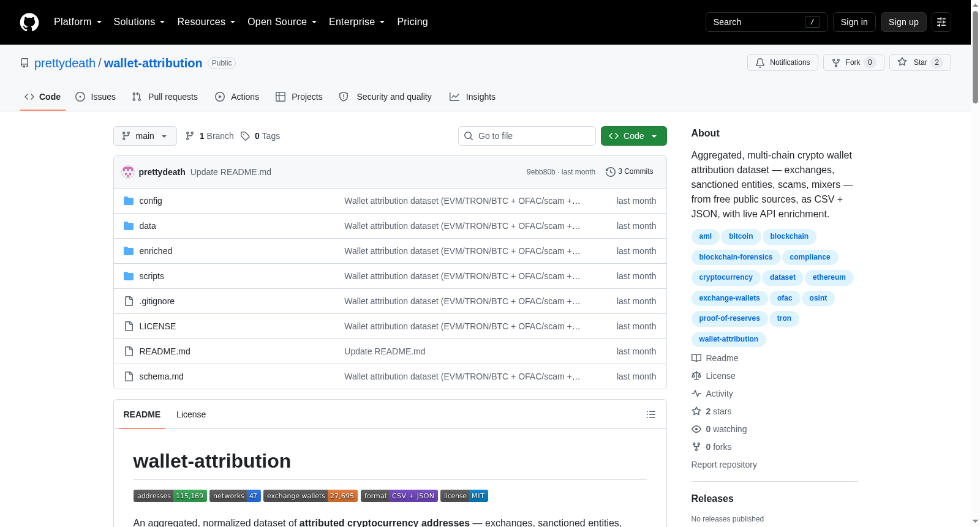Click the schema.md file icon

[x=129, y=376]
